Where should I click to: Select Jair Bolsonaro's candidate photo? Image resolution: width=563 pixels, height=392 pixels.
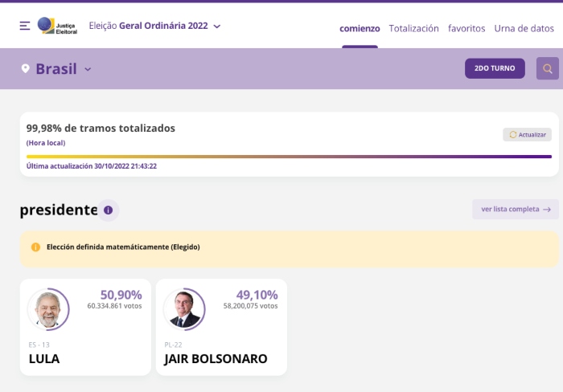(x=184, y=309)
